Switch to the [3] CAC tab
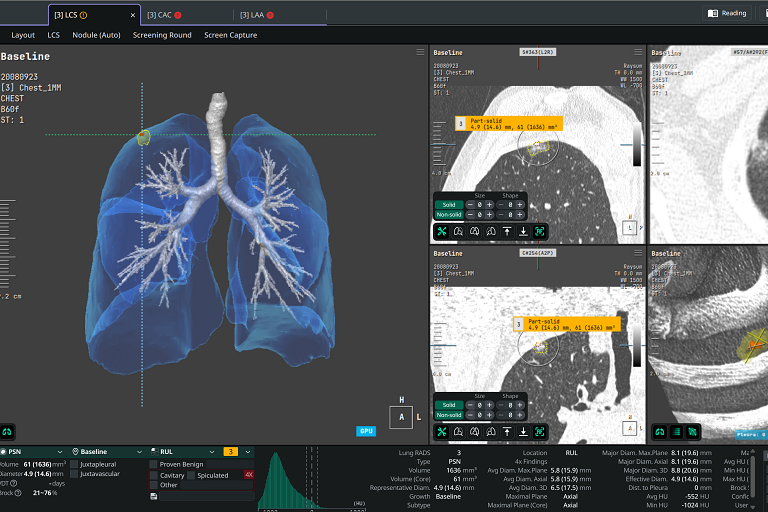 point(160,15)
